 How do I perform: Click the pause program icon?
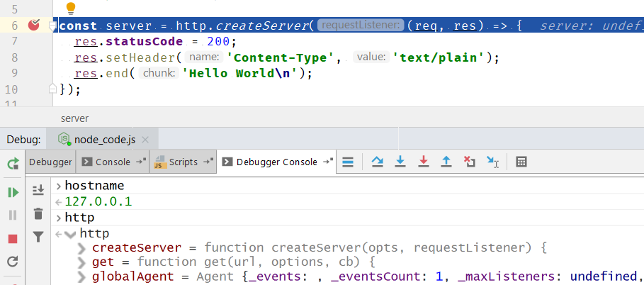click(x=13, y=215)
